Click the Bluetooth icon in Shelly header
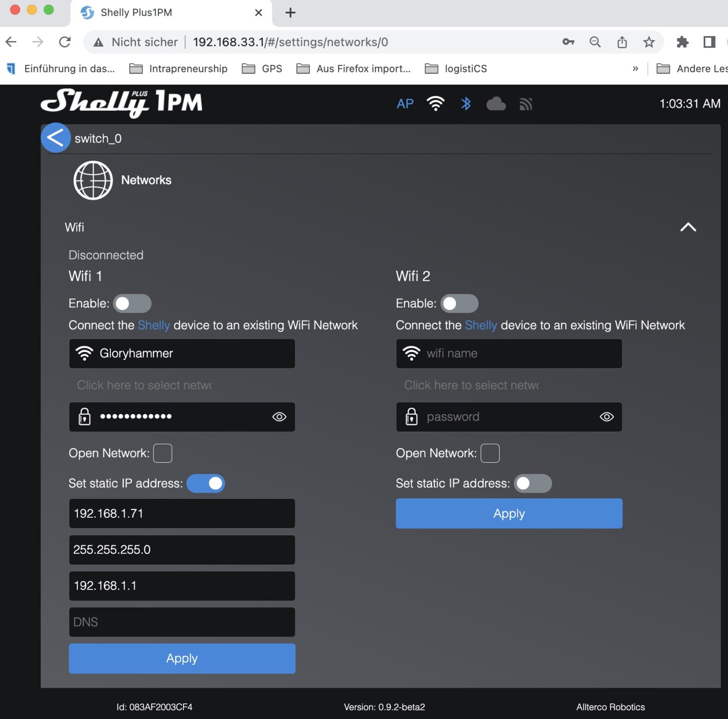Screen dimensions: 728x719 pos(465,104)
